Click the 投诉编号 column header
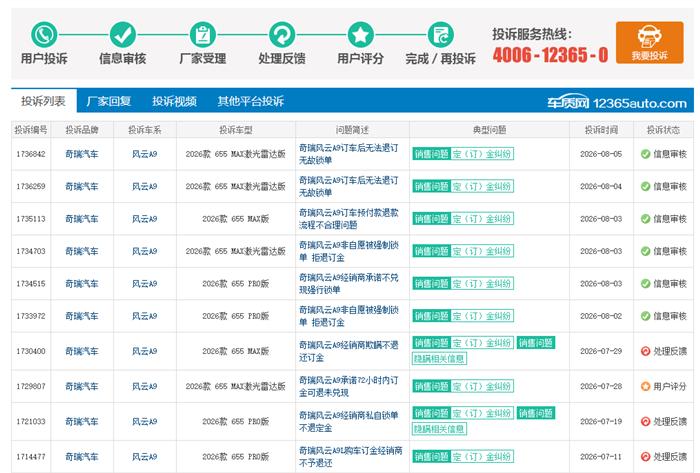The width and height of the screenshot is (700, 473). tap(31, 130)
